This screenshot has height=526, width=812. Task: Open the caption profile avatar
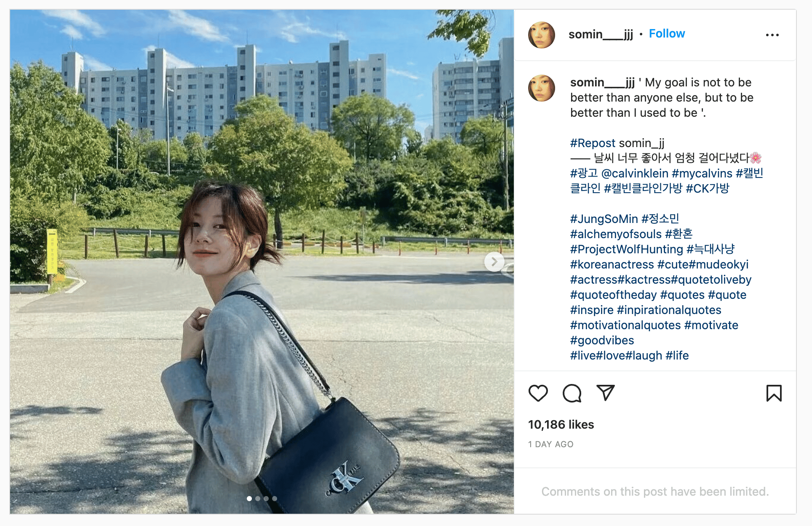(x=542, y=88)
